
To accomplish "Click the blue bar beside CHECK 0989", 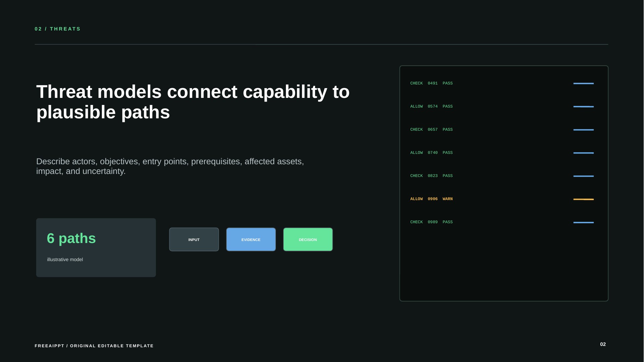I will point(583,222).
